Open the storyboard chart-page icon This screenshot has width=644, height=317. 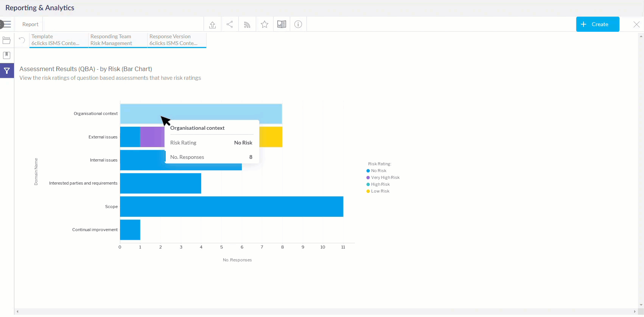(282, 25)
